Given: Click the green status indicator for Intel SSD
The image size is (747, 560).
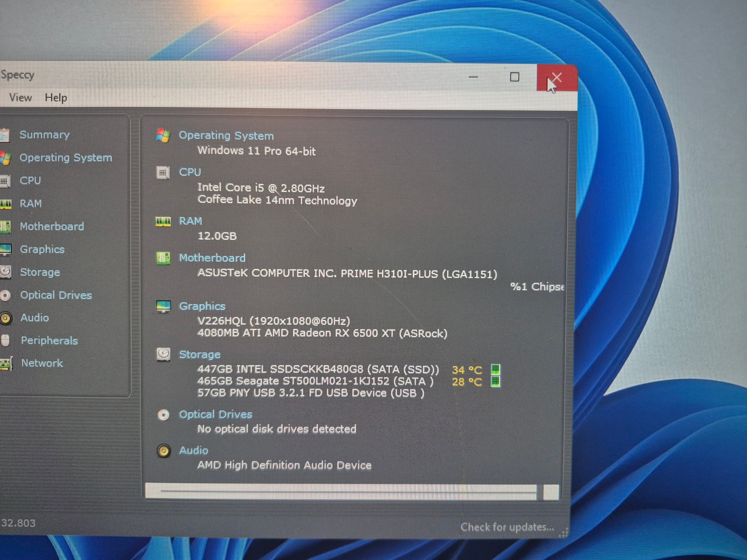Looking at the screenshot, I should pos(495,370).
